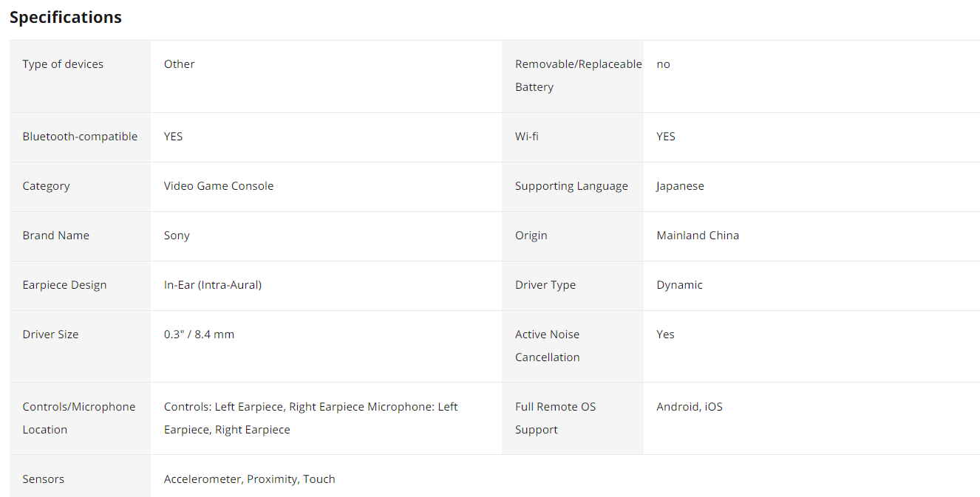The width and height of the screenshot is (980, 497).
Task: Click the 'Wi-fi' label cell
Action: 527,137
